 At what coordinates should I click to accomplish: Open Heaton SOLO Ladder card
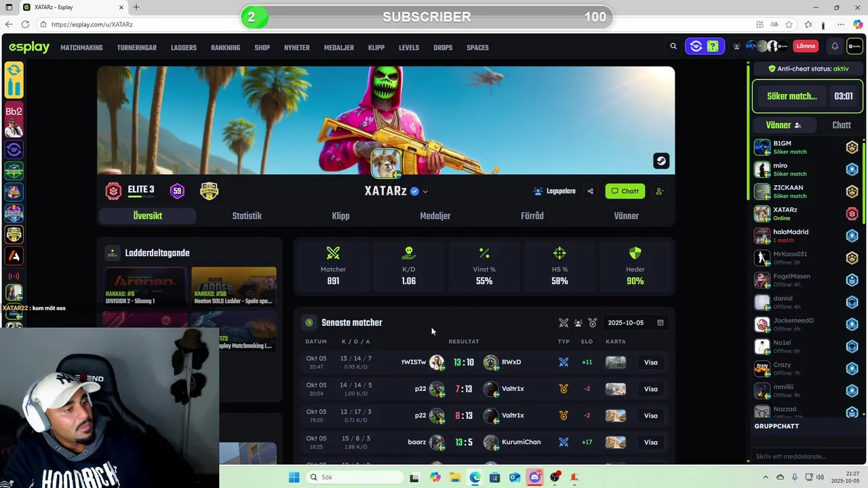234,287
